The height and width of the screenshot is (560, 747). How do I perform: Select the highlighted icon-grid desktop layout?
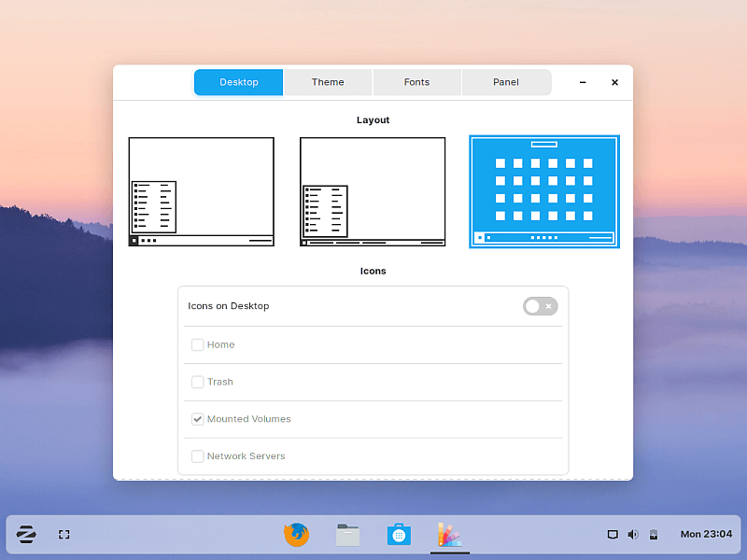(x=544, y=191)
